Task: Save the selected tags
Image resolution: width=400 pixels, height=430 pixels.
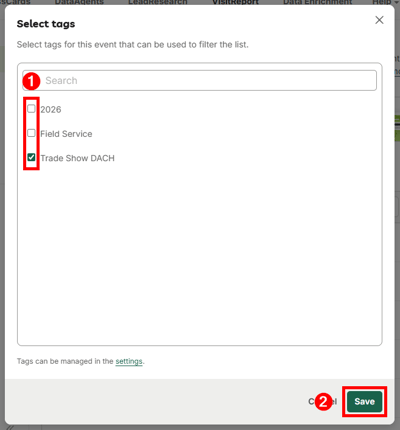Action: pos(364,402)
